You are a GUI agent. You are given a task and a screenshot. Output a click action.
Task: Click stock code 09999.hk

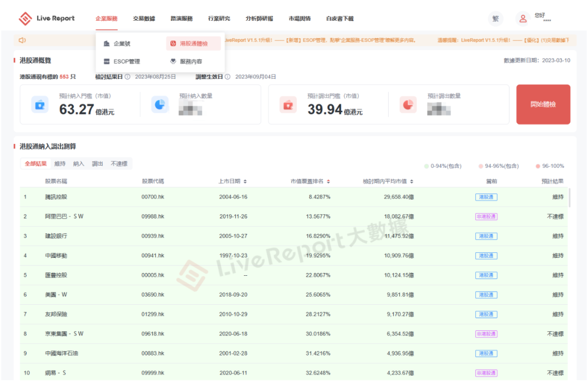(x=152, y=373)
